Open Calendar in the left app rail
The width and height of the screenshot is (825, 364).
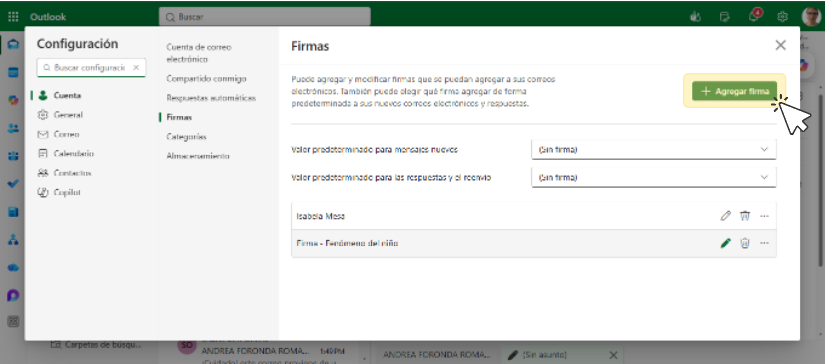(13, 72)
